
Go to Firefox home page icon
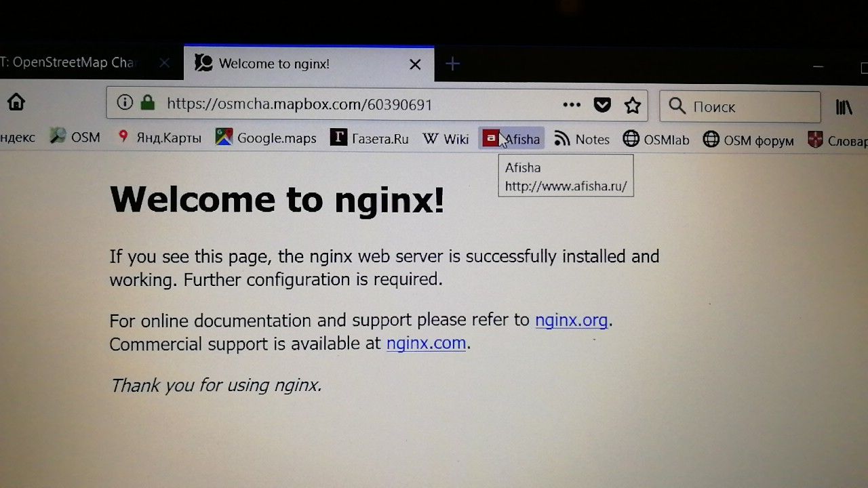coord(16,102)
